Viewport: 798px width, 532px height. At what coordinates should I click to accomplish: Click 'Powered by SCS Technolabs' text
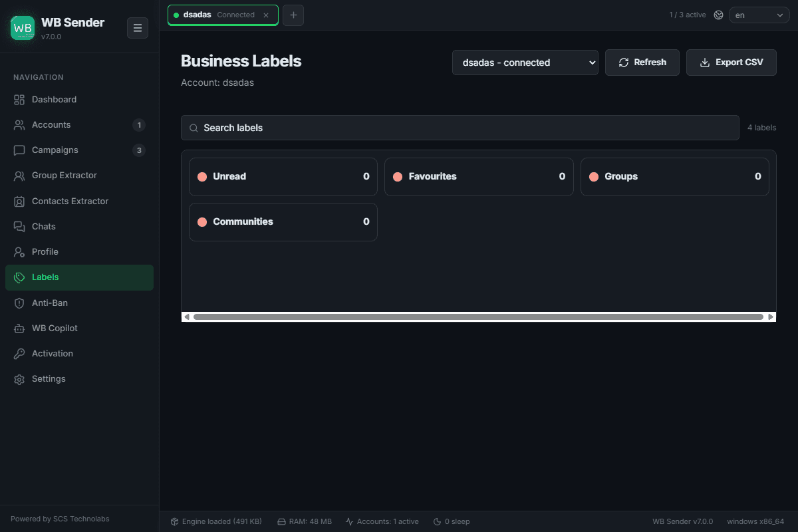click(60, 519)
